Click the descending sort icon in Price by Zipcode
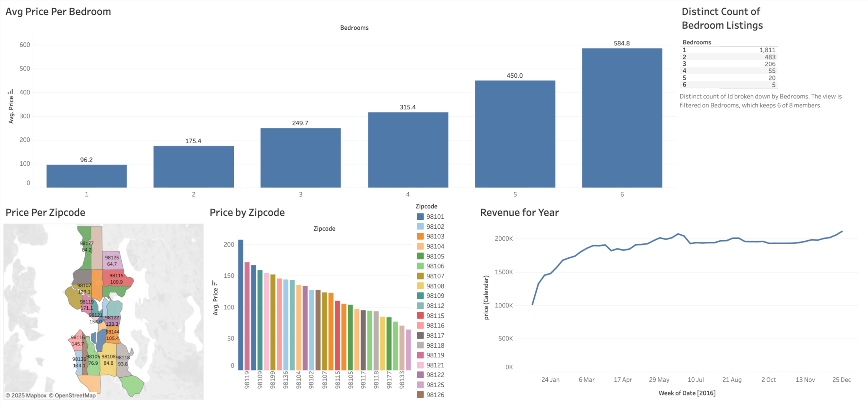Image resolution: width=868 pixels, height=404 pixels. point(214,283)
